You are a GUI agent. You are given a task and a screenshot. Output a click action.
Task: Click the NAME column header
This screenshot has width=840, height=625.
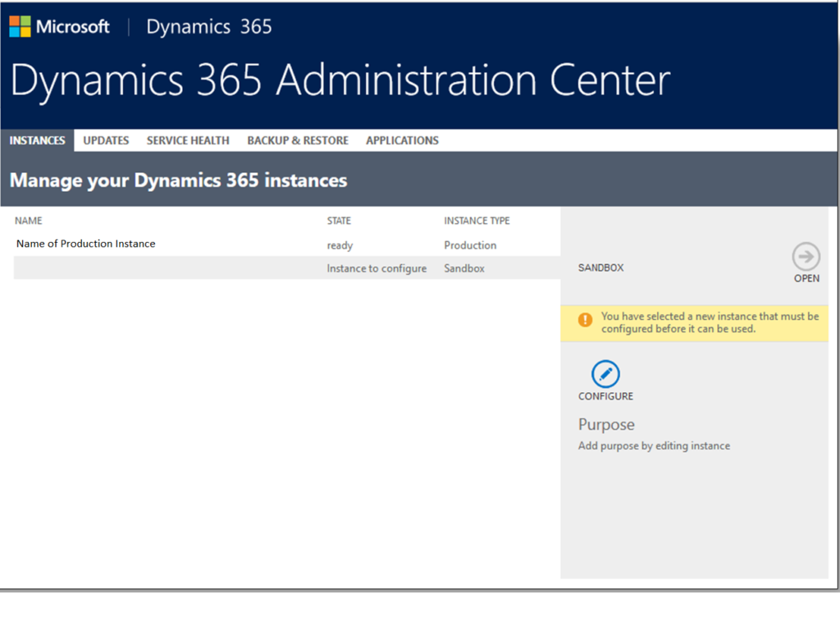pyautogui.click(x=29, y=221)
